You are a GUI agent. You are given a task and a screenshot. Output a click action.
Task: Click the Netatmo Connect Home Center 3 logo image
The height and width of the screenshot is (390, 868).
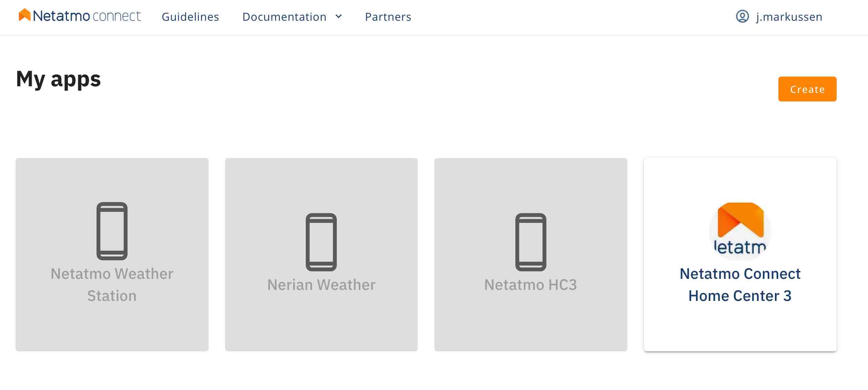(740, 231)
